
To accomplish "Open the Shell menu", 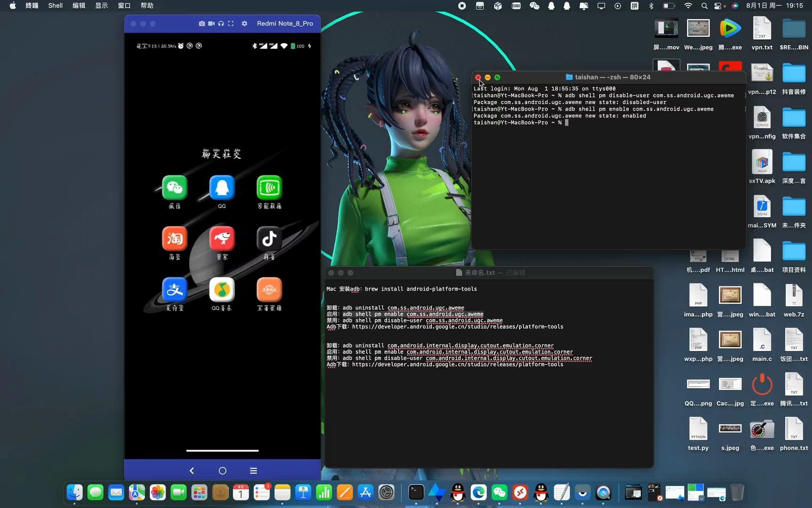I will click(55, 6).
